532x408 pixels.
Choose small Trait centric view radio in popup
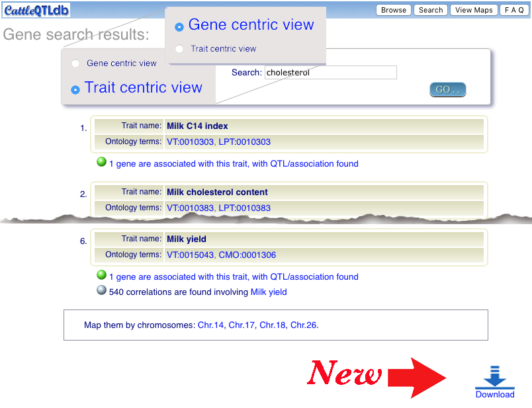click(x=179, y=49)
